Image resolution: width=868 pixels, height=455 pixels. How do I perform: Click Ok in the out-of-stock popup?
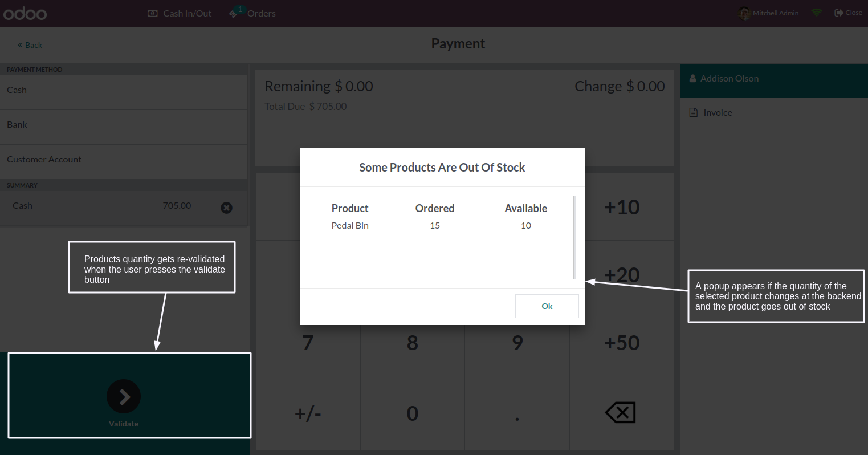tap(547, 306)
